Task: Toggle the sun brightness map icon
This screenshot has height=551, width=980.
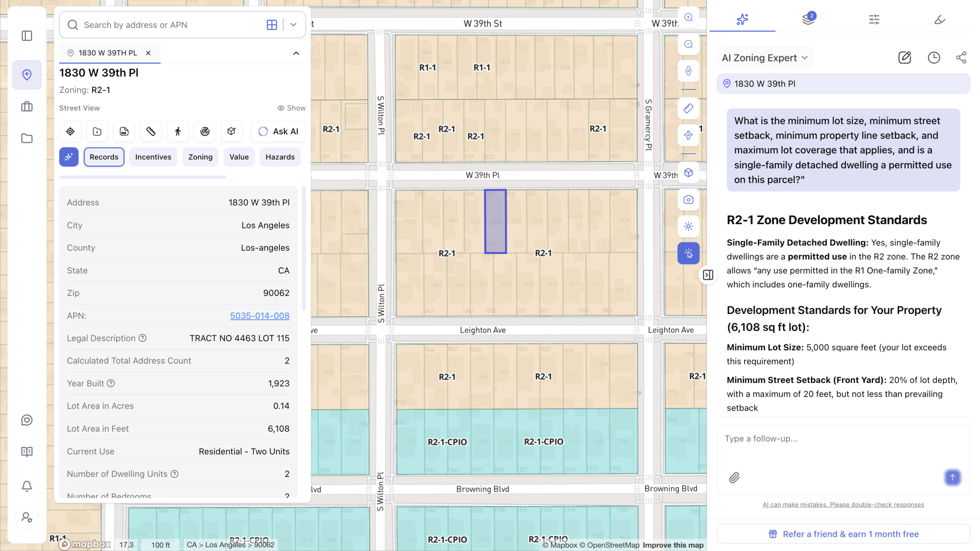Action: 688,227
